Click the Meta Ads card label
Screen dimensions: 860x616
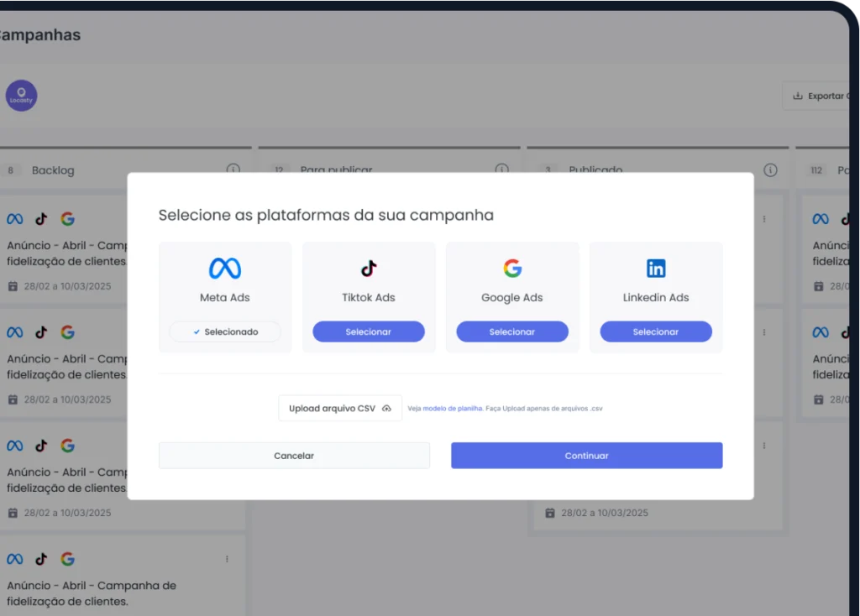pos(225,298)
